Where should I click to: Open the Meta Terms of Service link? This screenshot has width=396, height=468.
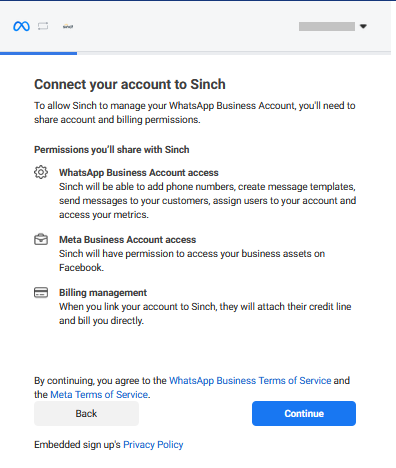coord(99,395)
